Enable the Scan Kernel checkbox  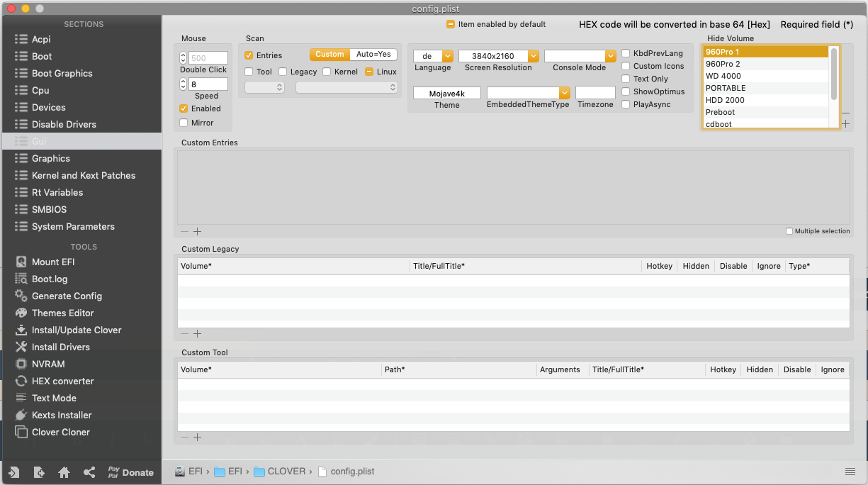tap(327, 72)
